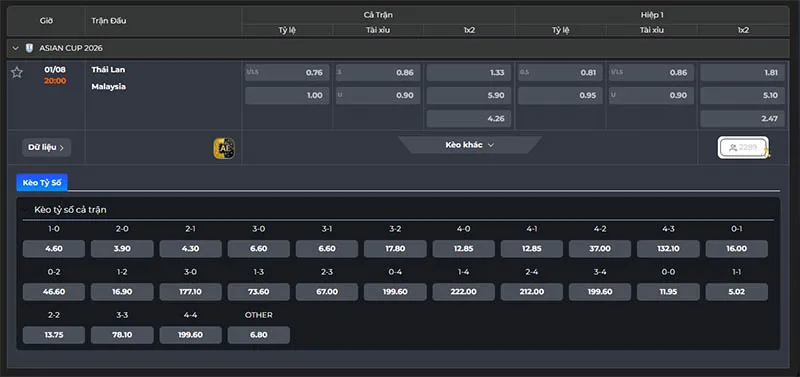This screenshot has width=800, height=377.
Task: Select score 2-4 odds 212.00
Action: click(x=532, y=292)
